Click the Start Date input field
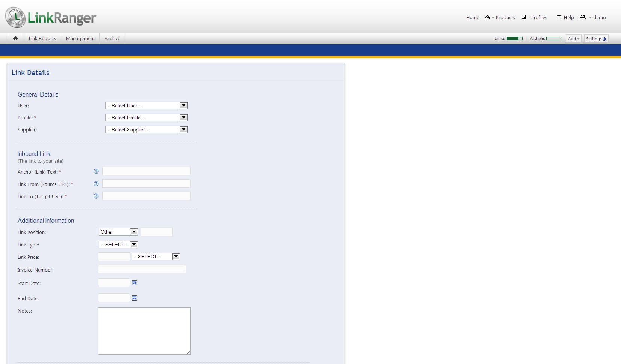Viewport: 621px width, 364px height. pyautogui.click(x=114, y=283)
